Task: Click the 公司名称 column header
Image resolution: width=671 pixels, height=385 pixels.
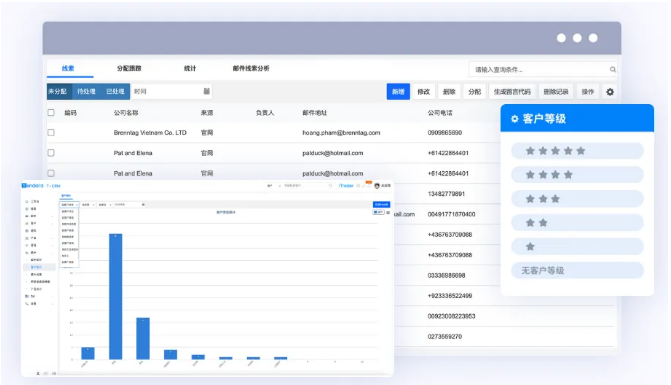Action: click(126, 113)
